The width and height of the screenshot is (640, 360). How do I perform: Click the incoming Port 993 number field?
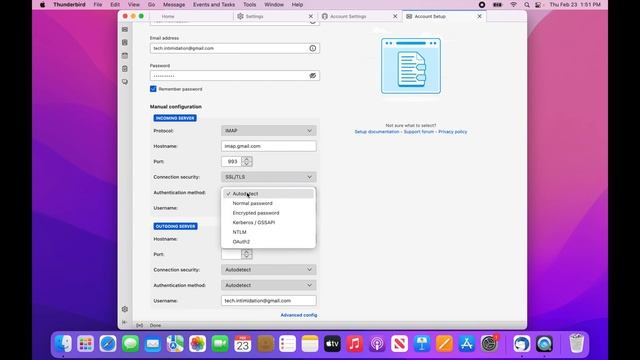pos(231,162)
